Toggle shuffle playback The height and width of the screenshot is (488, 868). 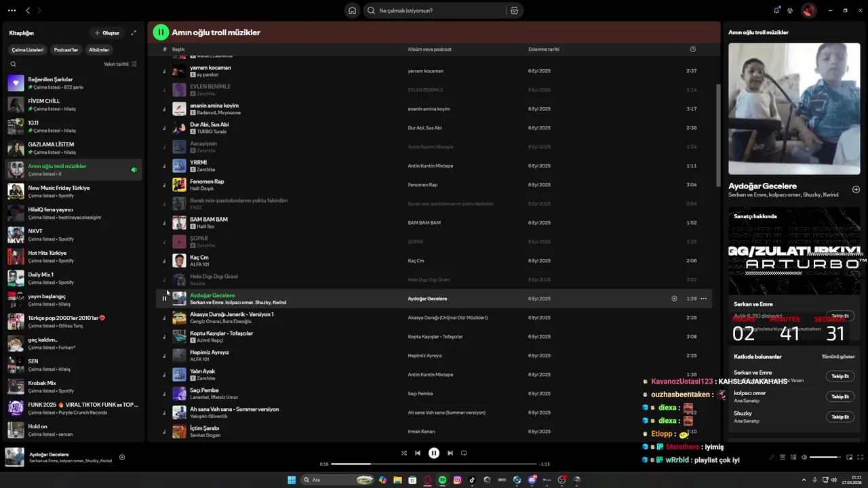[x=404, y=453]
